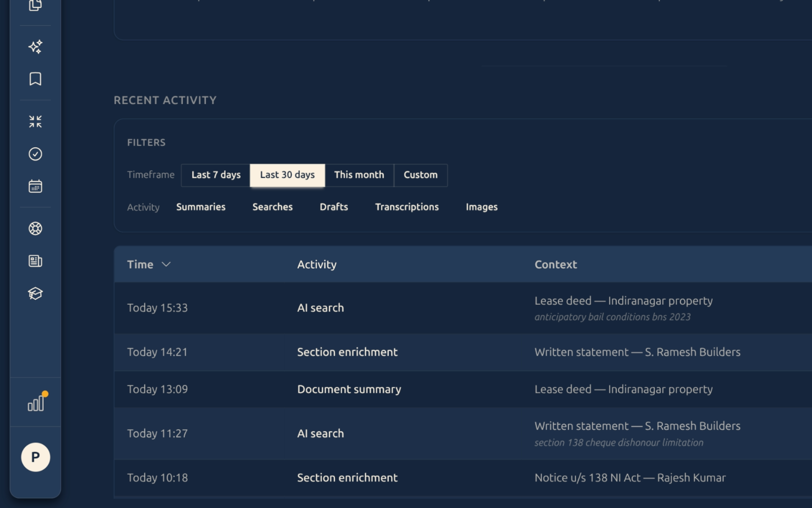Open the graduation cap learning icon
Viewport: 812px width, 508px height.
[35, 293]
